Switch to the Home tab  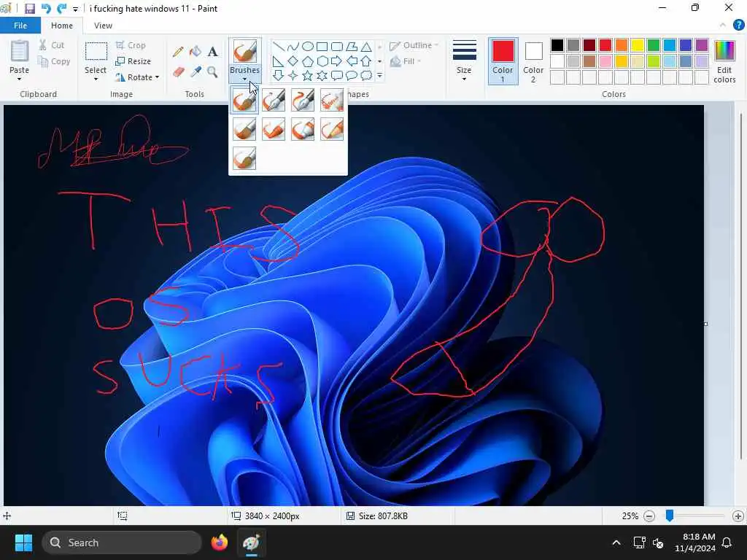(x=62, y=26)
